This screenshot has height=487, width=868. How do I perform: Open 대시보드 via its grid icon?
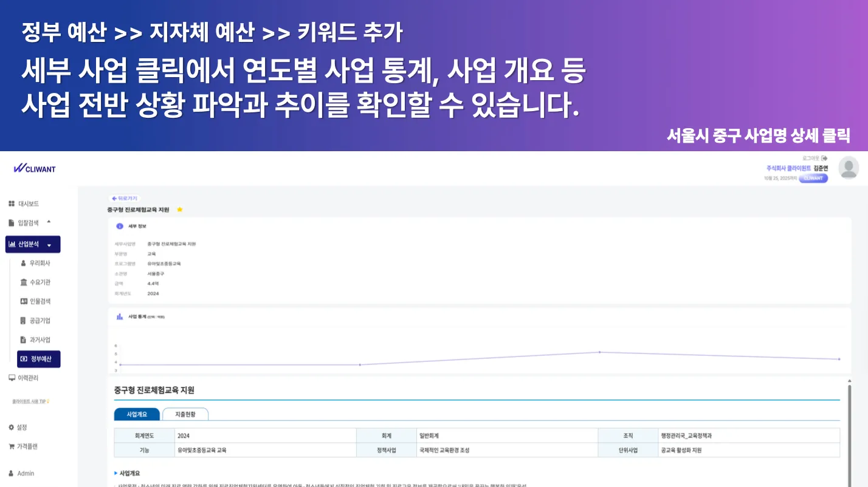pos(12,204)
